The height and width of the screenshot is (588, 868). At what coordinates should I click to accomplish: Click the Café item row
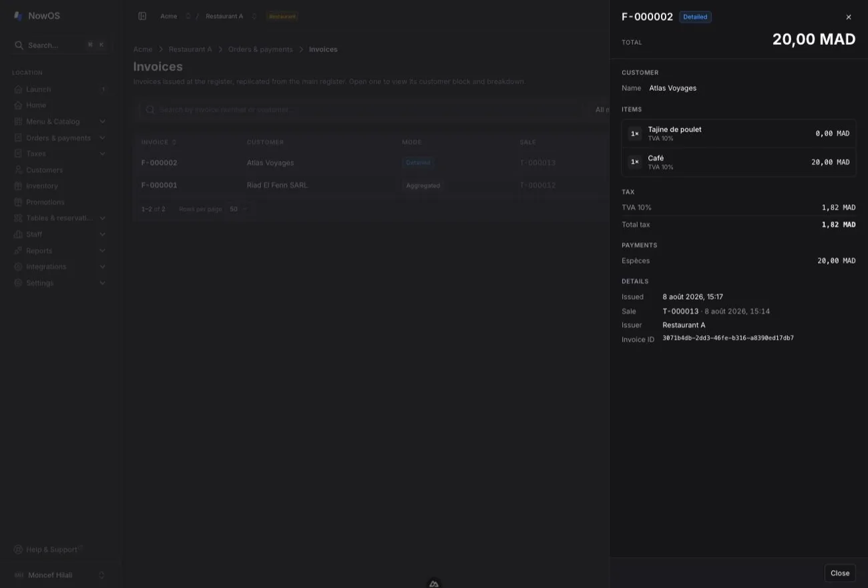pos(738,162)
